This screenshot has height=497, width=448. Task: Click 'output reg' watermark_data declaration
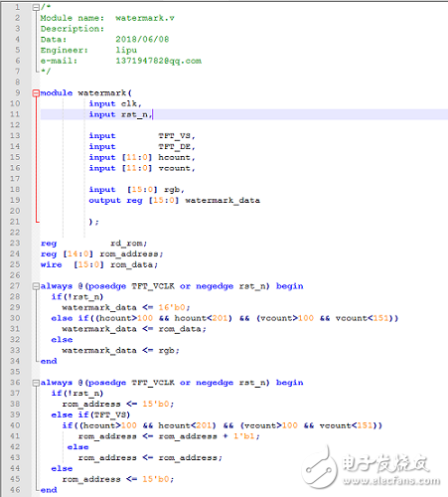tap(174, 201)
